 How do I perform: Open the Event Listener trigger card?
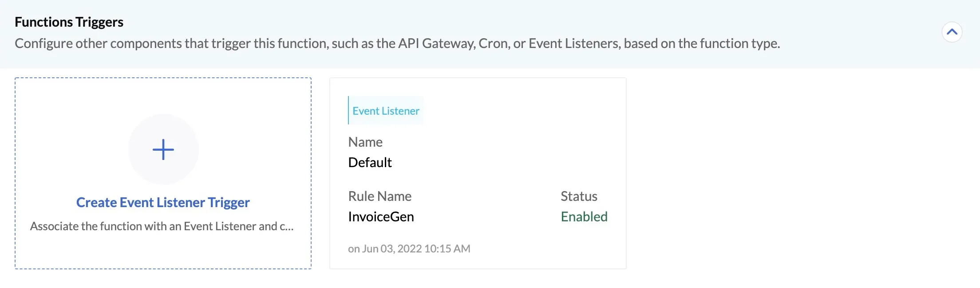pos(478,173)
